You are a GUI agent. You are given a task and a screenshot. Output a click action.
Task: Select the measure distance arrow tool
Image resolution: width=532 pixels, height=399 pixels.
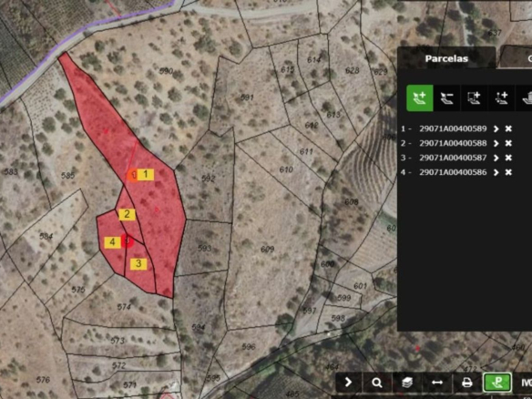click(437, 383)
